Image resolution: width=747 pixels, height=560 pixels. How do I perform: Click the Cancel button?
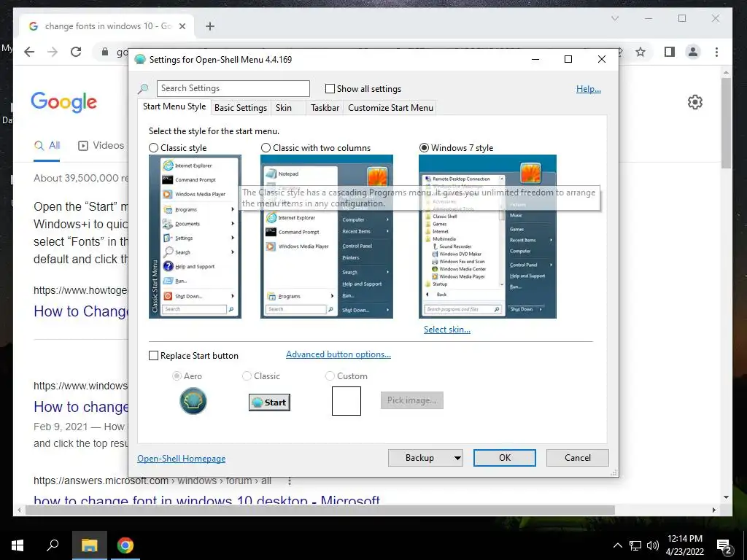coord(578,458)
